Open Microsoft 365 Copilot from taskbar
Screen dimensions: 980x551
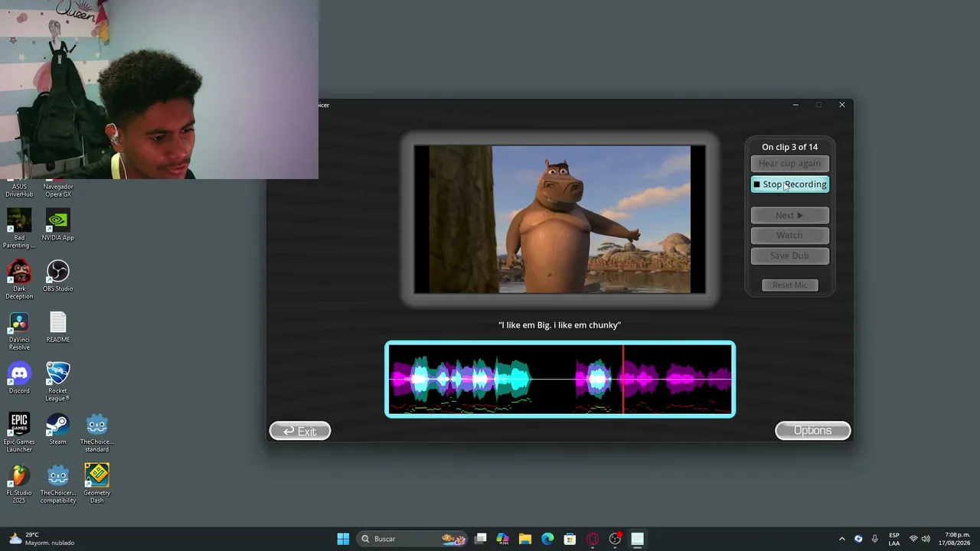[x=502, y=539]
